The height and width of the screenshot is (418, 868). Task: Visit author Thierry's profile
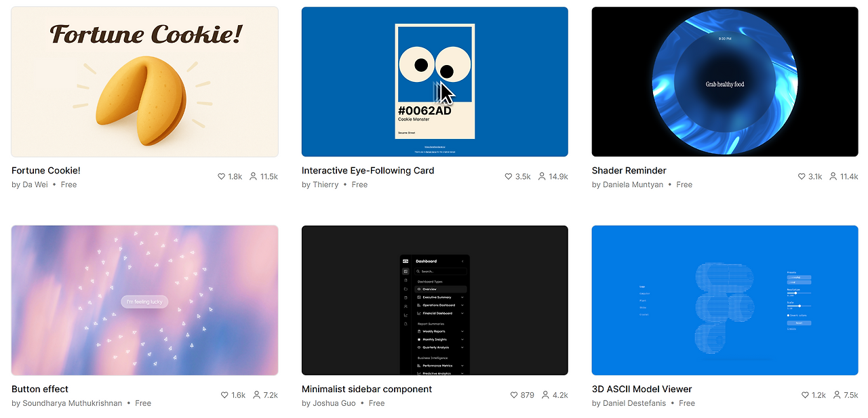point(325,184)
